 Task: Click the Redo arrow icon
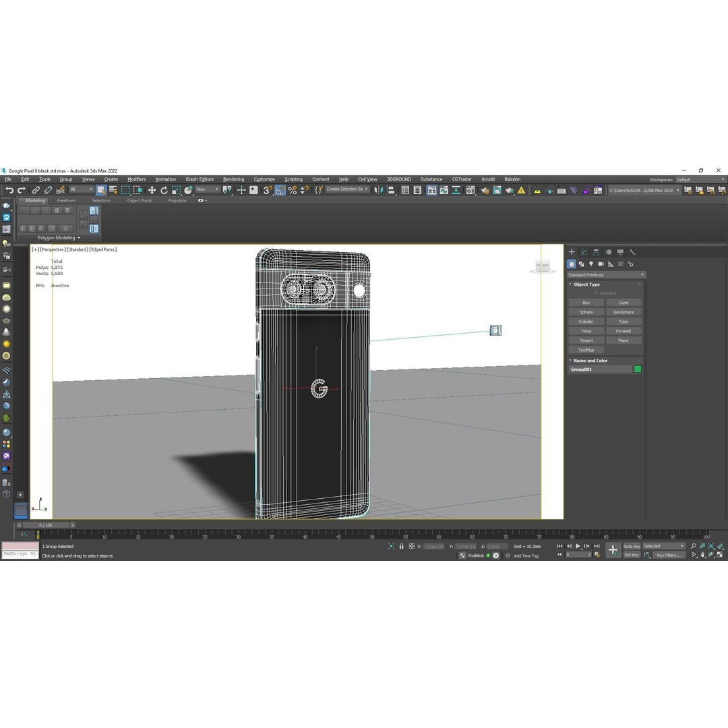coord(22,190)
